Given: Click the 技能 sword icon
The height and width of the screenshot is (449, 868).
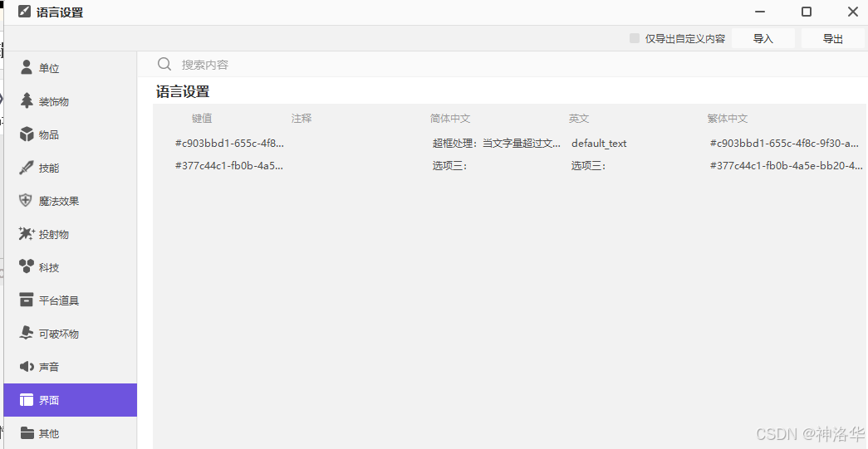Looking at the screenshot, I should click(26, 168).
